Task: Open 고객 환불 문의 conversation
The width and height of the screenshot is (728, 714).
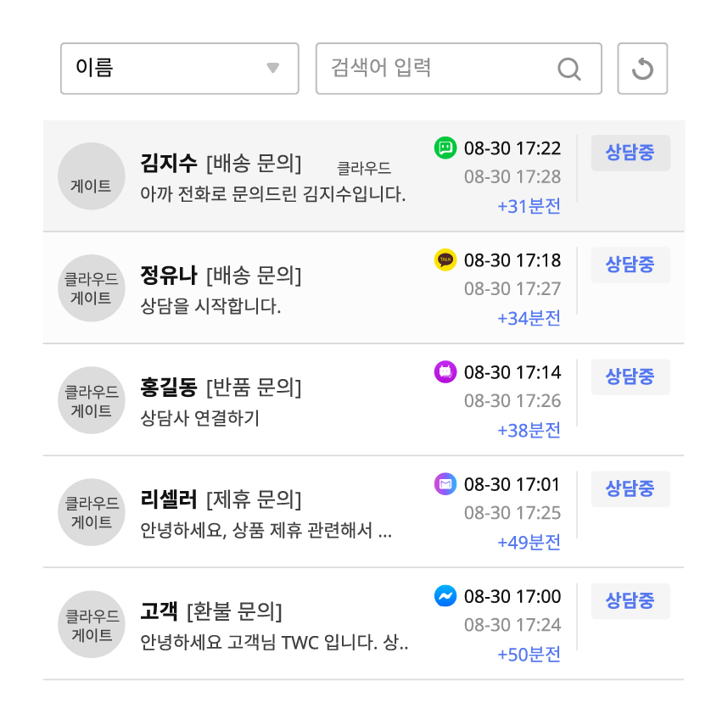Action: click(x=363, y=624)
